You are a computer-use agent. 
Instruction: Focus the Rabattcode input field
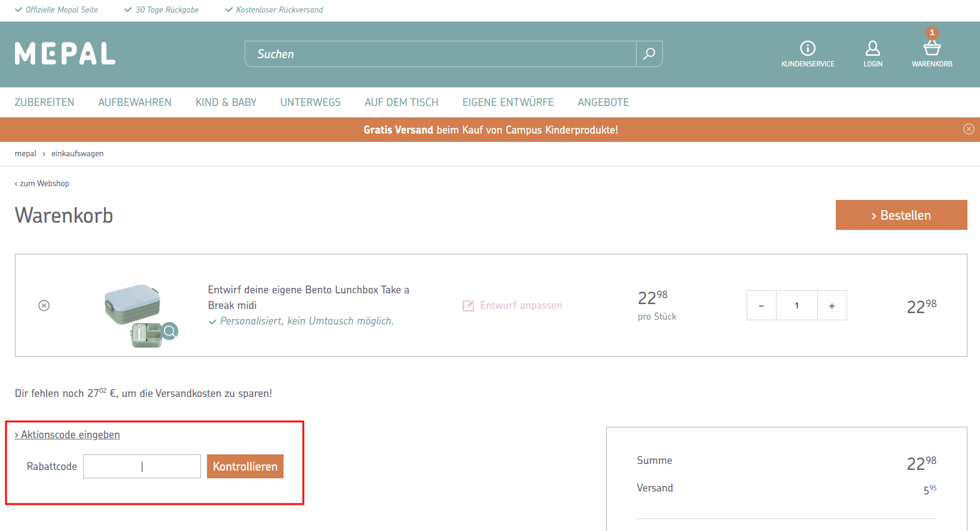pyautogui.click(x=142, y=466)
